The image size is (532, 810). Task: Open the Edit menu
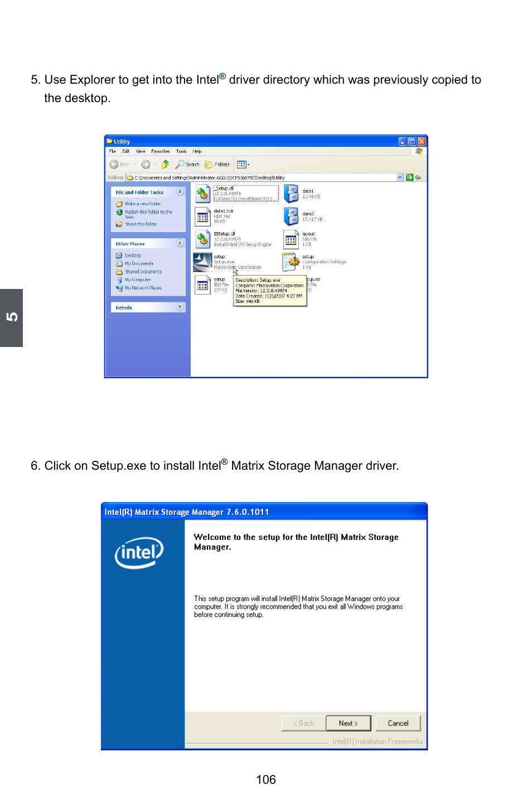(x=126, y=151)
